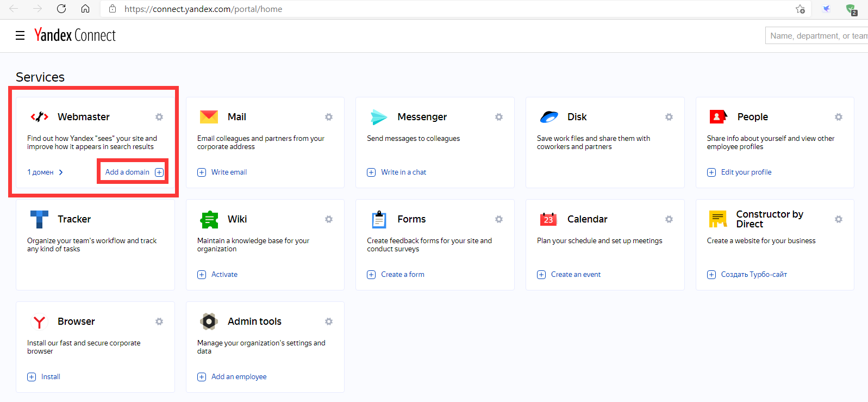Click Create a form link
868x402 pixels.
396,274
